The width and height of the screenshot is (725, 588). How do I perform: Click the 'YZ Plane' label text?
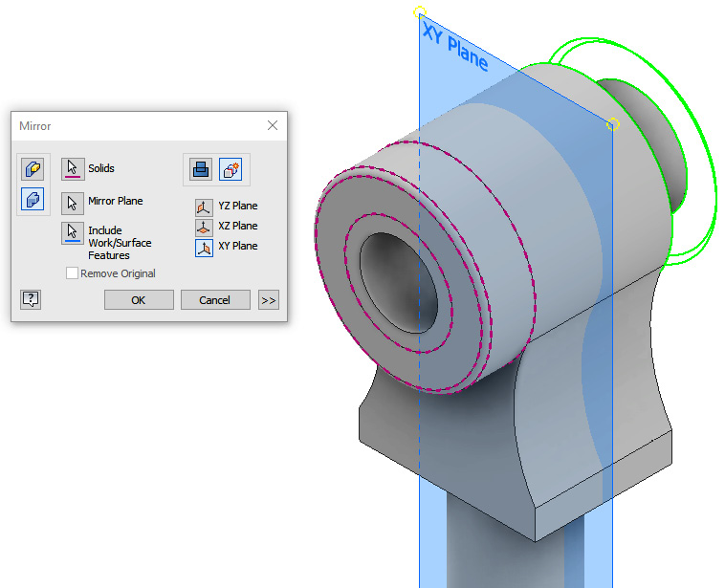(238, 206)
